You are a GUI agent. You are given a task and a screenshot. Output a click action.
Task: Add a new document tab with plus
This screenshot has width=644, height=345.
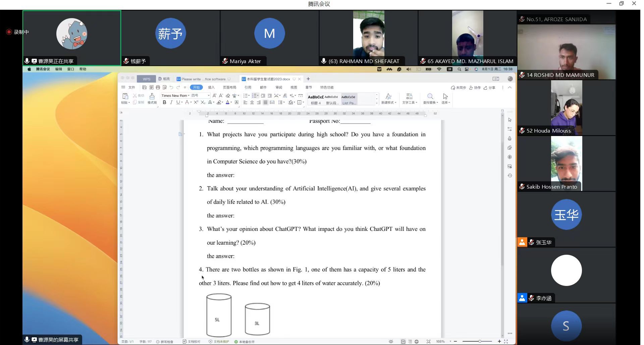pyautogui.click(x=308, y=79)
